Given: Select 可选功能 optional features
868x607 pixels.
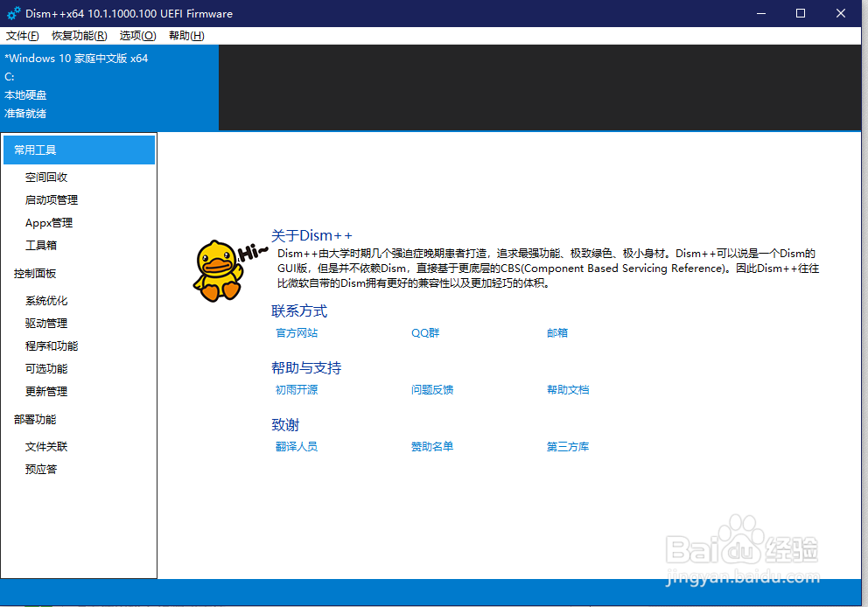Looking at the screenshot, I should (x=45, y=368).
